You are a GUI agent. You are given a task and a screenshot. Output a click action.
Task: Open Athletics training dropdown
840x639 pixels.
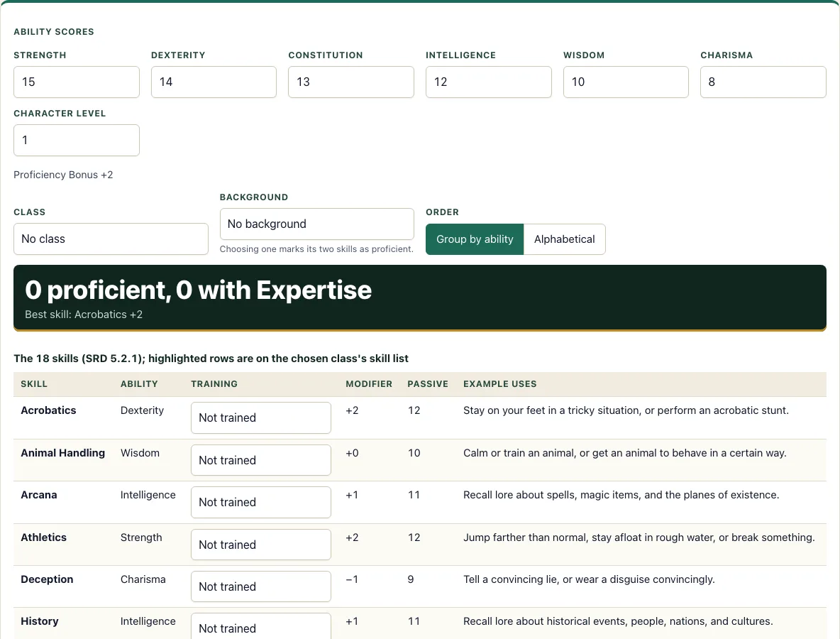[261, 545]
